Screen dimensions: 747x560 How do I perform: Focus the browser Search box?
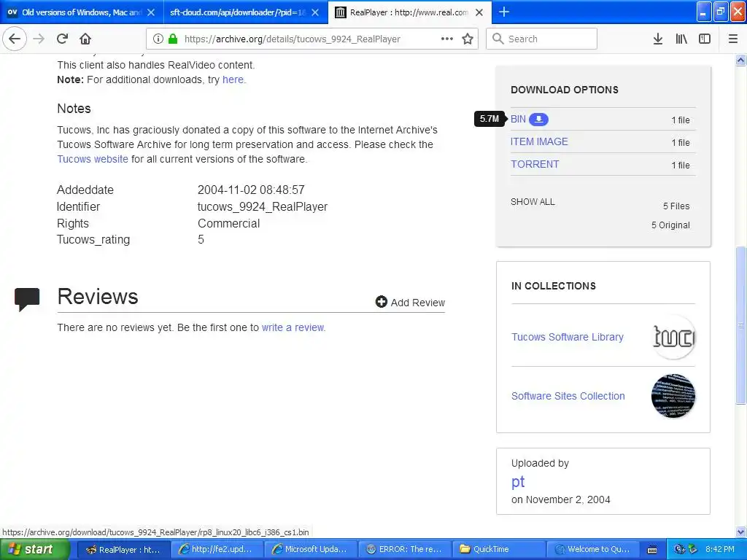pyautogui.click(x=542, y=39)
